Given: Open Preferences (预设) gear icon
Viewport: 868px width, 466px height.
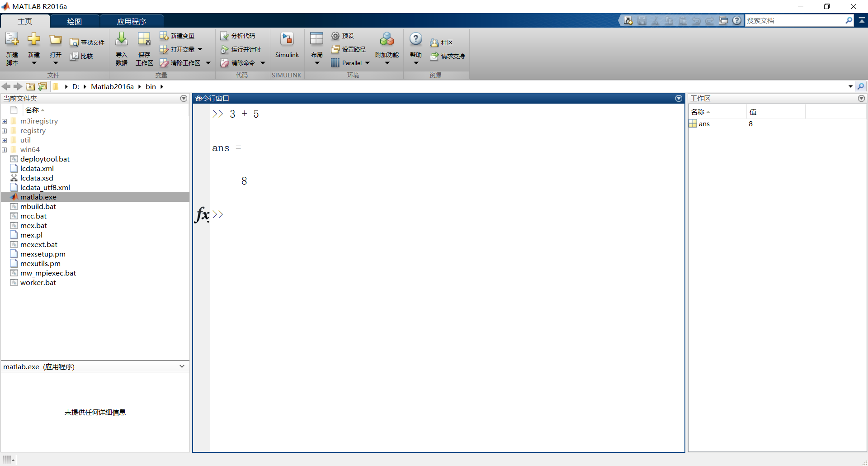Looking at the screenshot, I should pyautogui.click(x=335, y=36).
